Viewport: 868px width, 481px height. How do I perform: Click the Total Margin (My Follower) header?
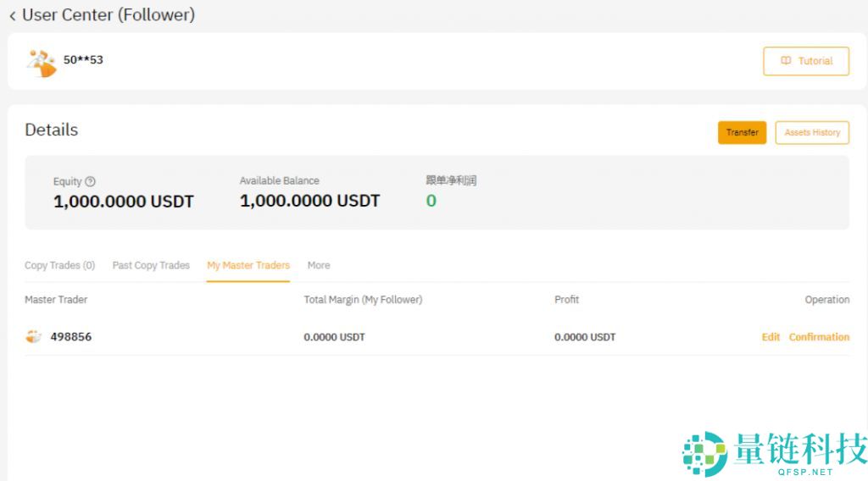click(x=363, y=300)
